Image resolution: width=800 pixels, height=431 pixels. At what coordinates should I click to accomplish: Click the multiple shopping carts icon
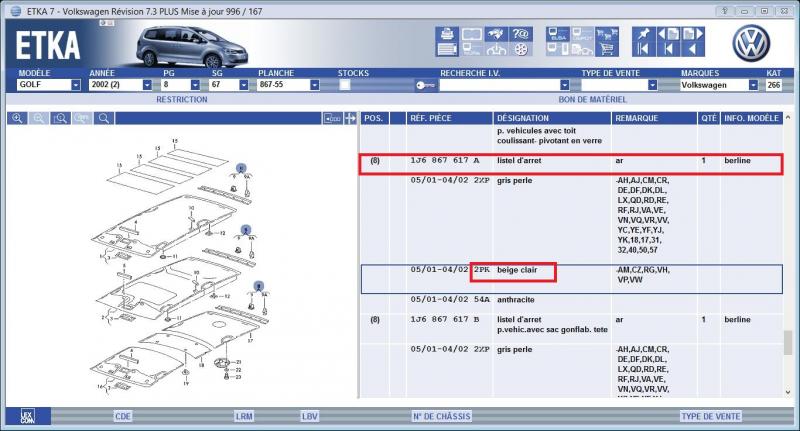point(607,34)
